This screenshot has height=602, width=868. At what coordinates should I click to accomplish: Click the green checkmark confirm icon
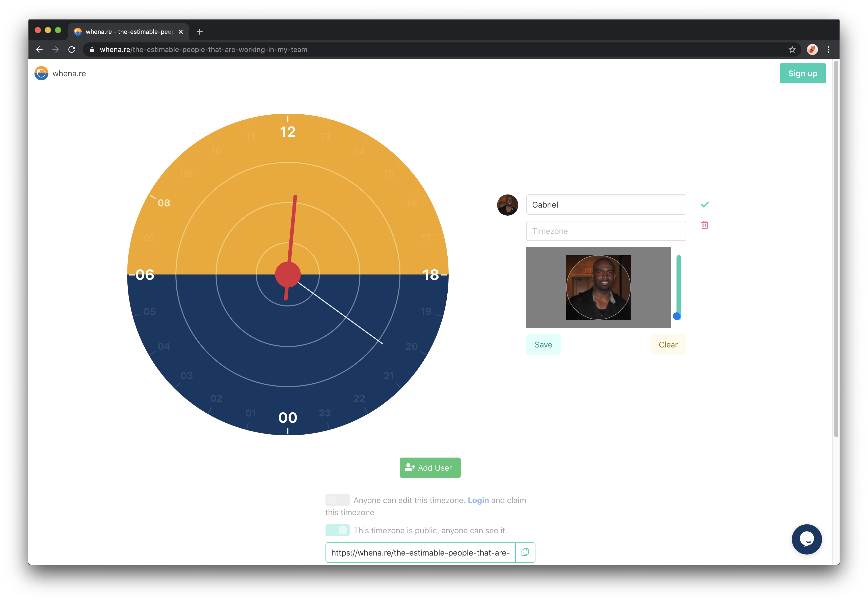click(704, 205)
